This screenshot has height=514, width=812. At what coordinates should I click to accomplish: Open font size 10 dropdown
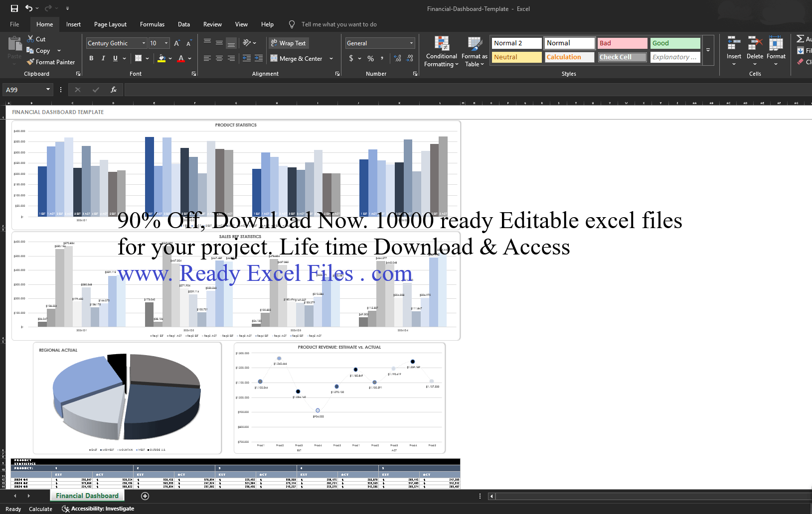coord(166,43)
